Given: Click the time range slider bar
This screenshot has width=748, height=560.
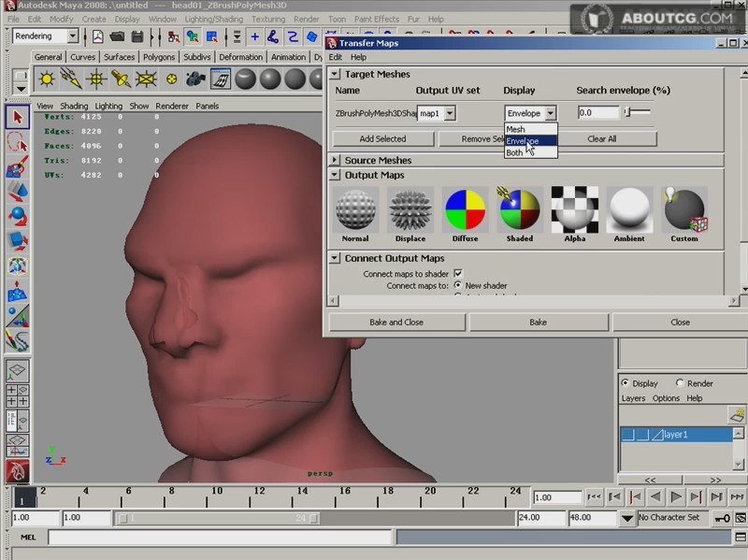Looking at the screenshot, I should [220, 518].
